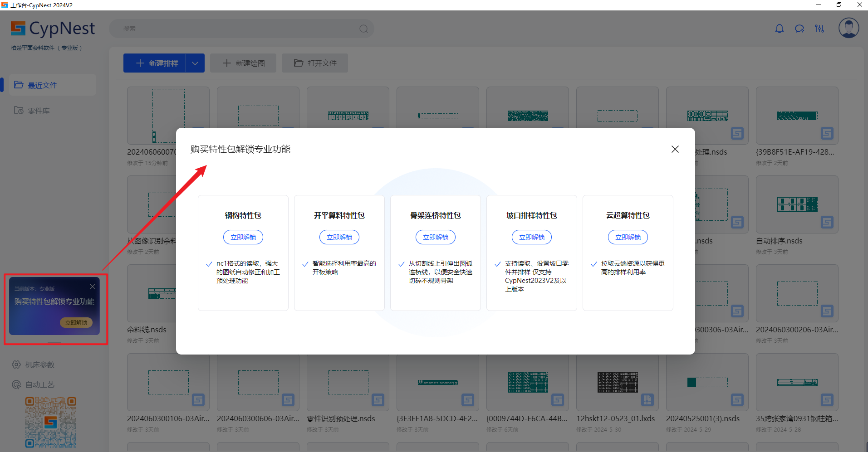This screenshot has width=868, height=452.
Task: Click 立即解锁 on the promo banner
Action: pos(76,322)
